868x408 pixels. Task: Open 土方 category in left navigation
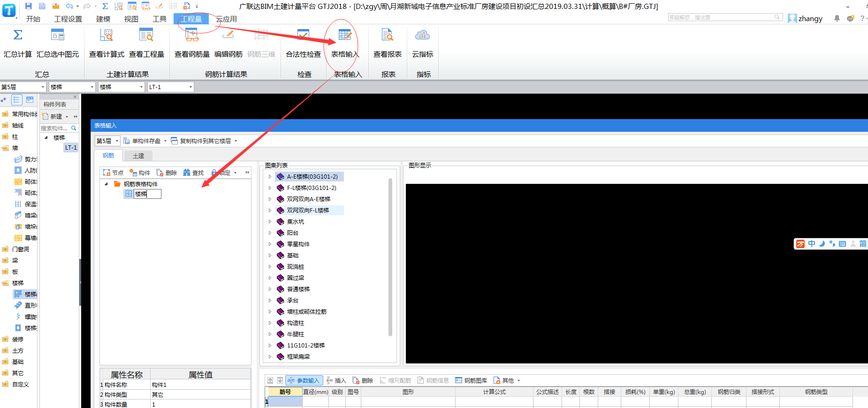coord(17,351)
